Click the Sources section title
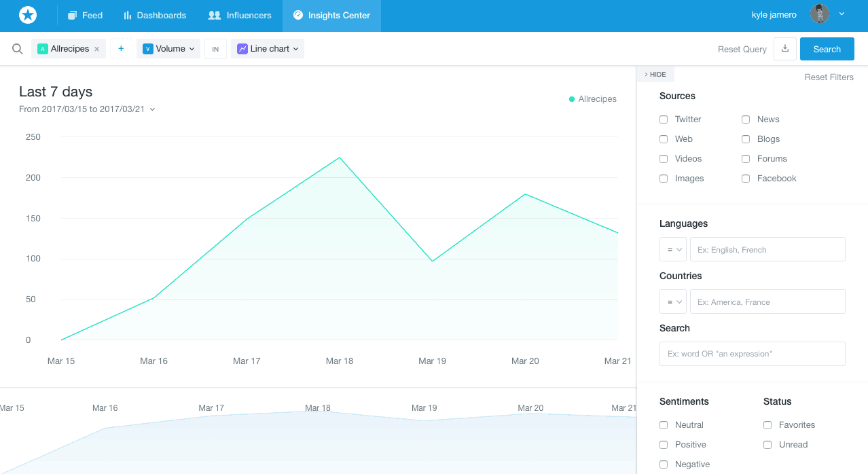This screenshot has height=474, width=868. (x=677, y=96)
